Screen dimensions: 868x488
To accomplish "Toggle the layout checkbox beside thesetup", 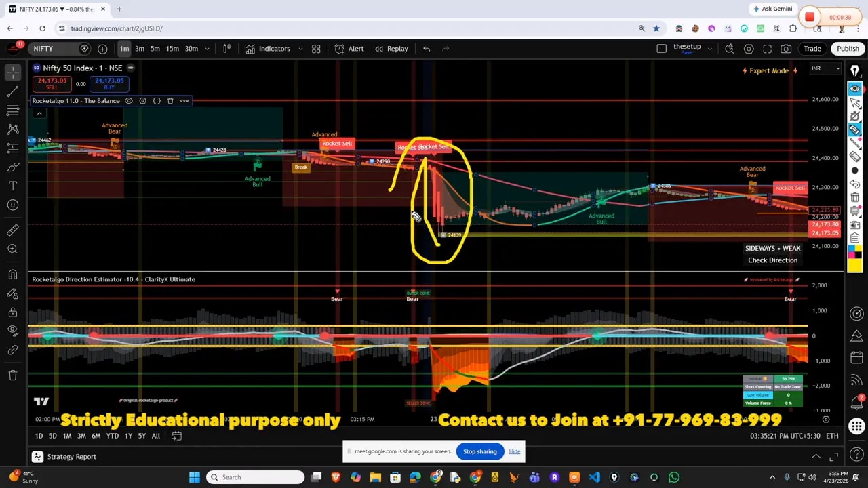I will pos(662,49).
